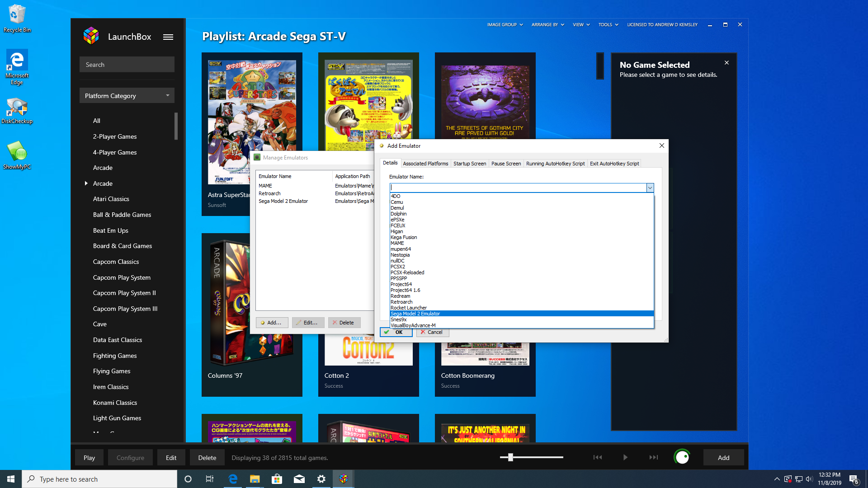Click the Edit button in bottom bar
Screen dimensions: 868x488
(171, 458)
